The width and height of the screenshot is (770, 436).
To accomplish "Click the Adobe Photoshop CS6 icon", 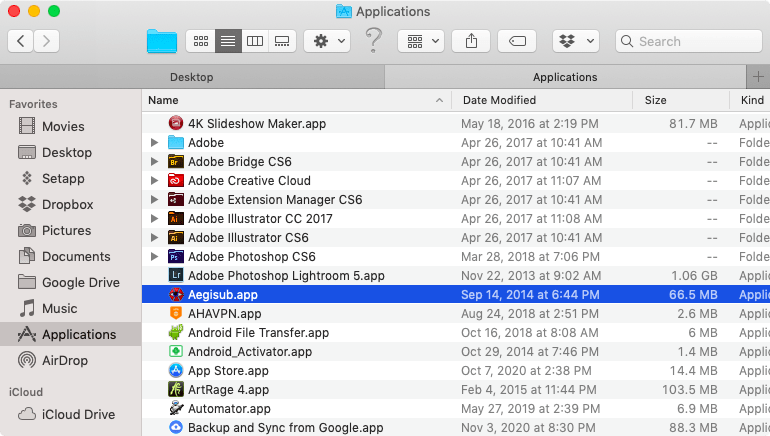I will [x=176, y=256].
